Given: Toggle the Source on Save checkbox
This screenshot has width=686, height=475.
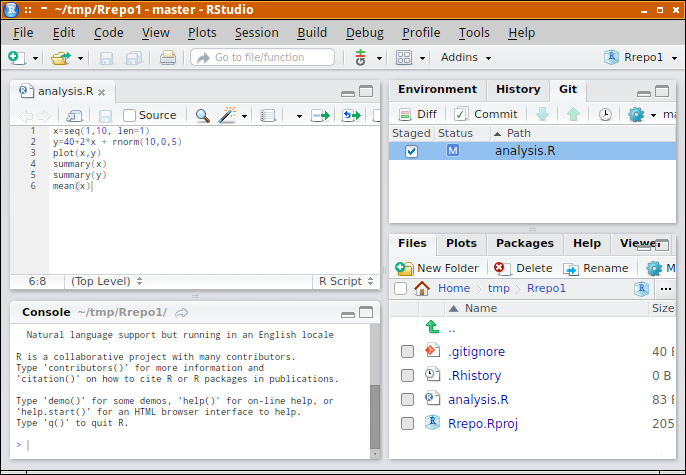Looking at the screenshot, I should click(x=129, y=115).
